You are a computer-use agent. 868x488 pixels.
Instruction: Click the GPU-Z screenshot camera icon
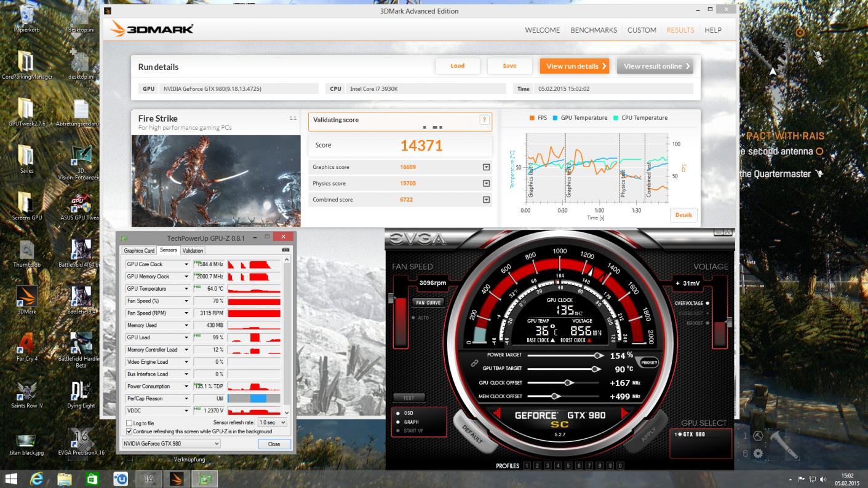click(x=285, y=250)
